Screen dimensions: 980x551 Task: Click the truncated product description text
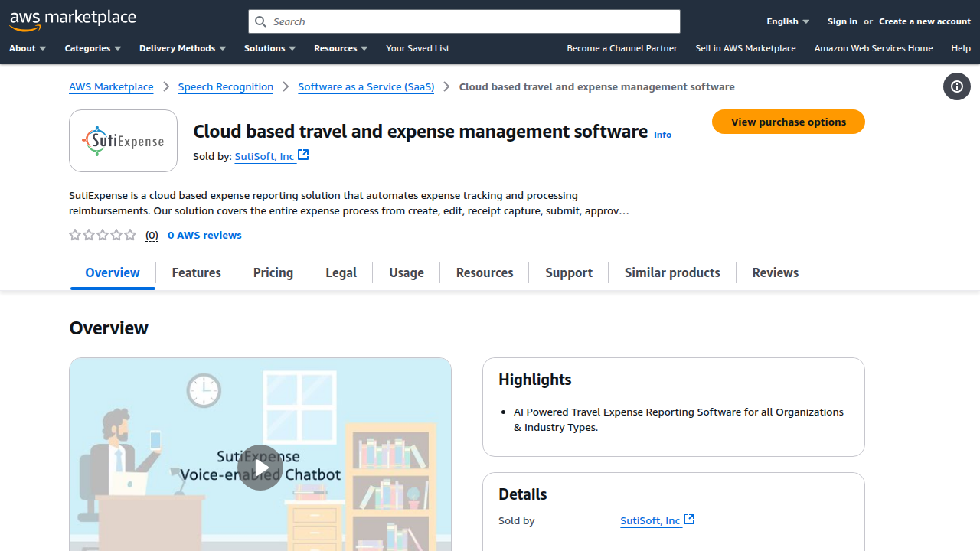349,203
